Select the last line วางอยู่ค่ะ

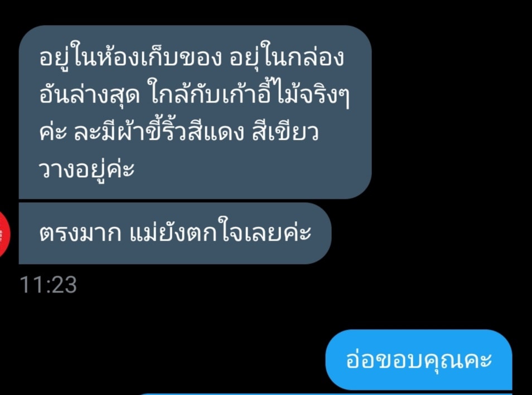coord(87,169)
